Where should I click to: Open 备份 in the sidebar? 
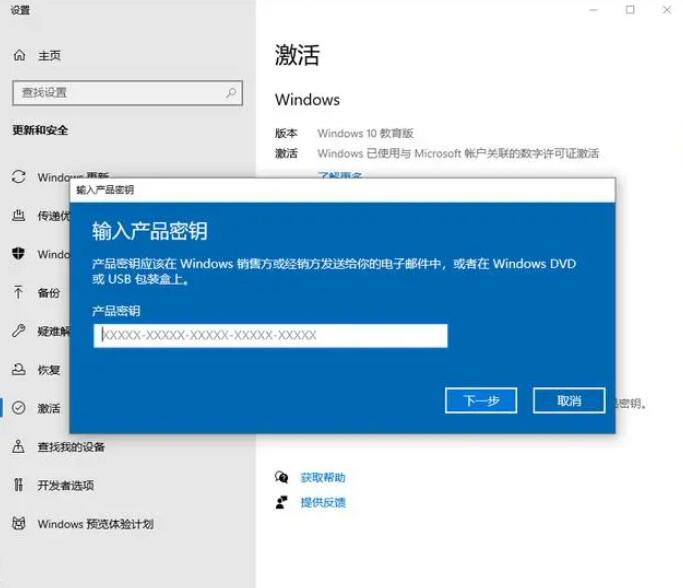click(x=48, y=293)
